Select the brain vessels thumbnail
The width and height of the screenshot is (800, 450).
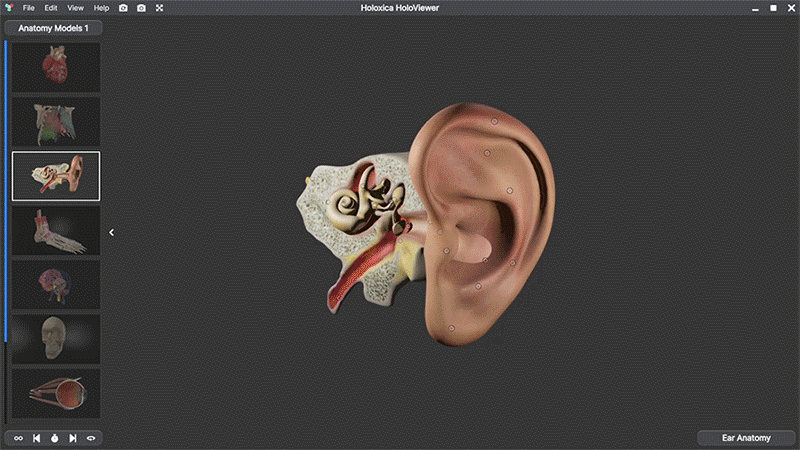tap(56, 285)
